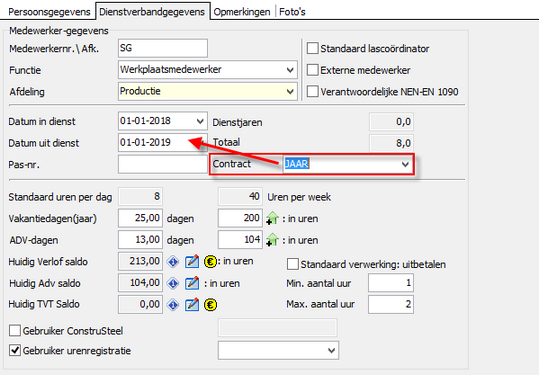Click green arrow next to Vakantiedagen uren
Viewport: 539px width, 375px height.
coord(272,218)
